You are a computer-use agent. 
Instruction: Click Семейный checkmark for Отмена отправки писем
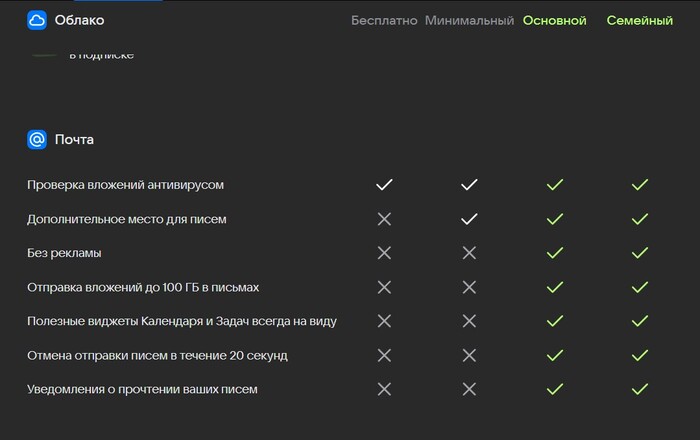click(640, 356)
